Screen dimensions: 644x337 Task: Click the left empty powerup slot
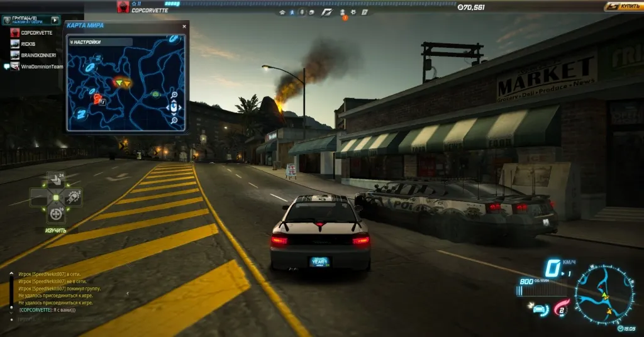coord(38,197)
